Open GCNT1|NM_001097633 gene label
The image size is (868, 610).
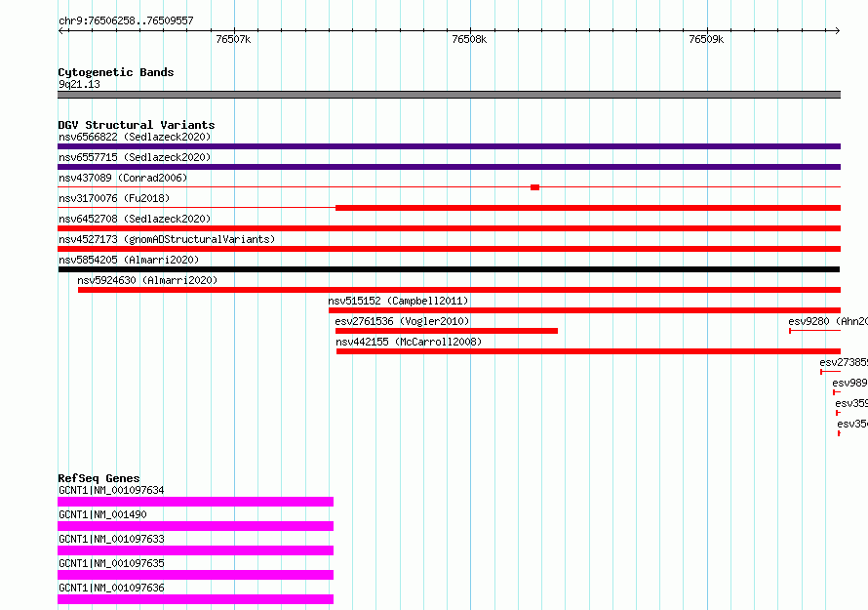click(111, 539)
